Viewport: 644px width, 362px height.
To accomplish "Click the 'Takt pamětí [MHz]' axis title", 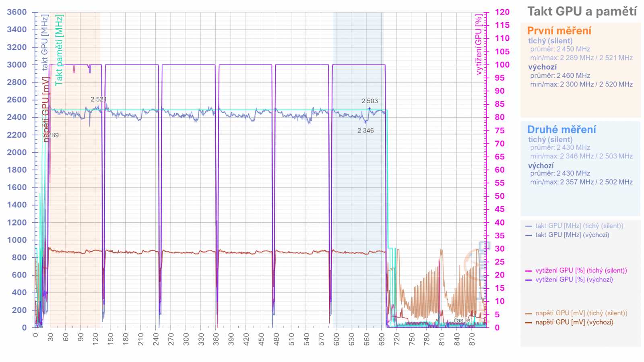I will pyautogui.click(x=59, y=50).
